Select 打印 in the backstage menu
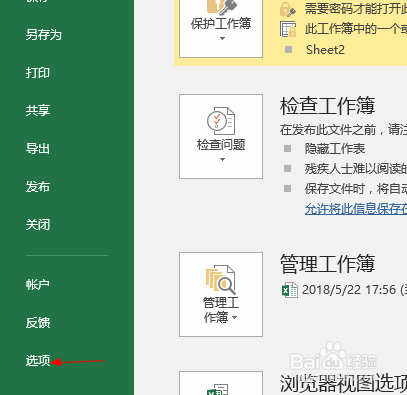Viewport: 407px width, 395px height. (x=38, y=73)
